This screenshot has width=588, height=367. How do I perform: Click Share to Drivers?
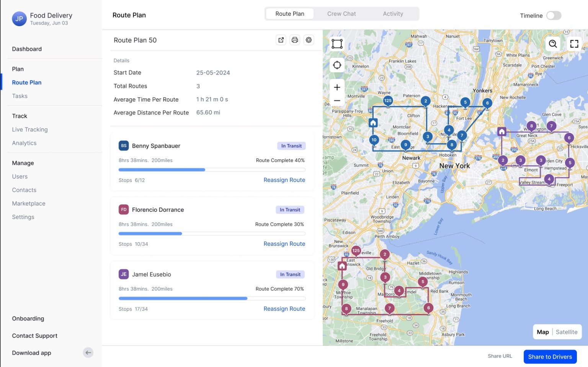pos(550,356)
